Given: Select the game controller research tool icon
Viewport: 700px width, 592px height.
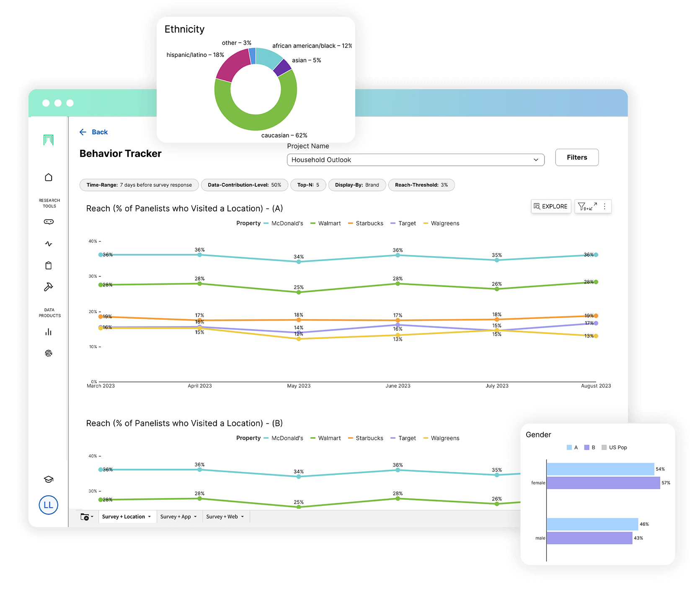Looking at the screenshot, I should (x=49, y=222).
